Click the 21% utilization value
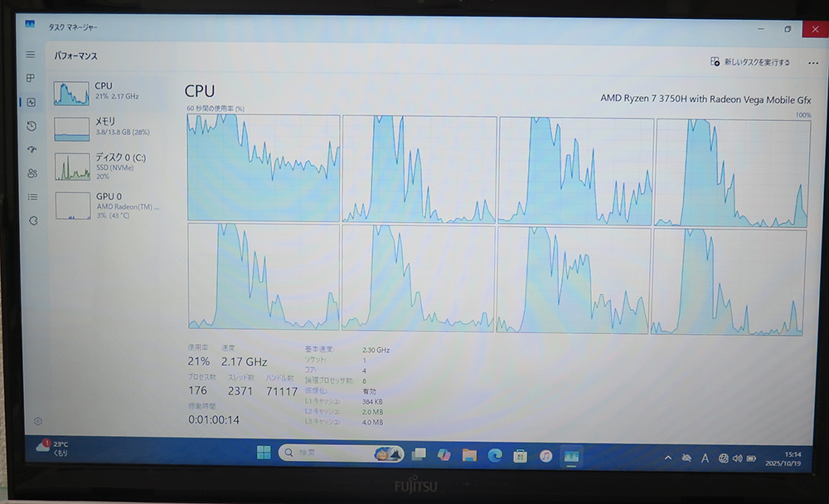The image size is (829, 504). [x=199, y=361]
